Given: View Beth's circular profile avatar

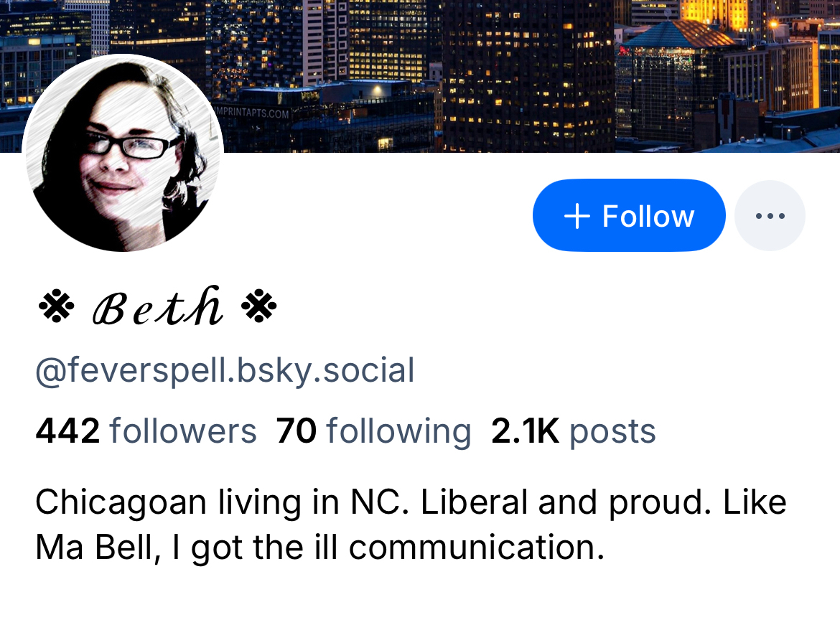Looking at the screenshot, I should 123,153.
